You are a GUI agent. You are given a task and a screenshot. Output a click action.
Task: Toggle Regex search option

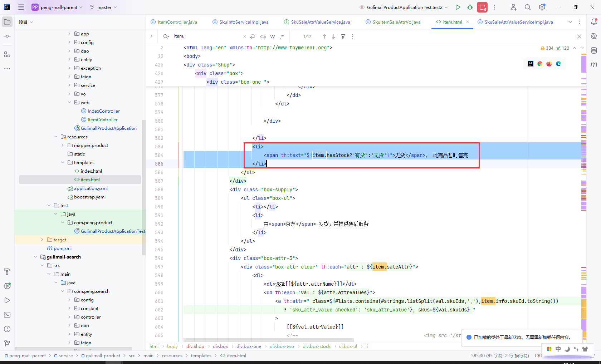pyautogui.click(x=282, y=36)
